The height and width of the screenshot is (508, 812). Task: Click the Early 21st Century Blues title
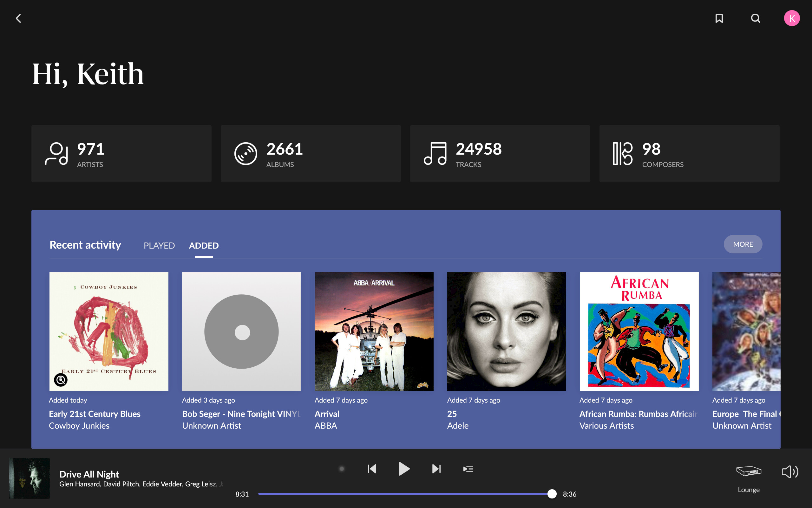[x=95, y=414]
